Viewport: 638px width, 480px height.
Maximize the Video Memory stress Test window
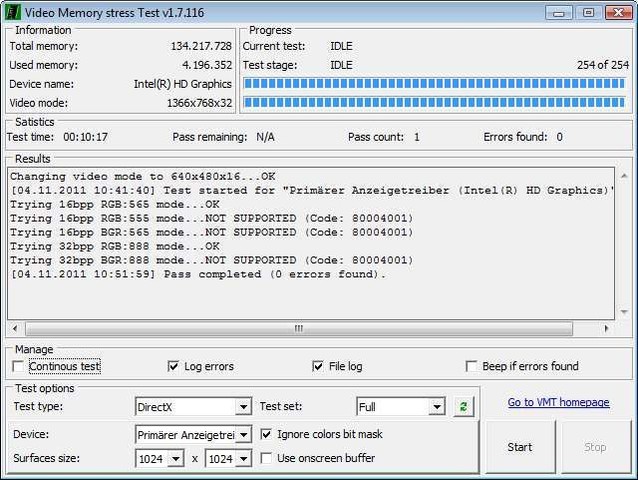(x=587, y=12)
